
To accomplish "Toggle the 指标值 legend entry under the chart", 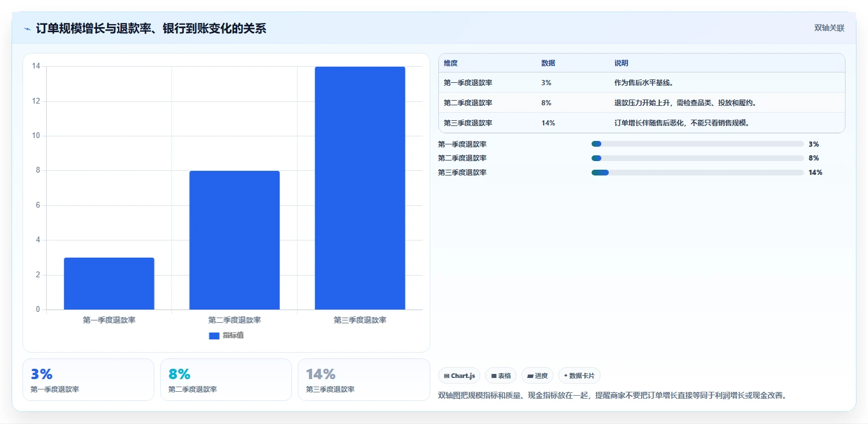I will [226, 335].
